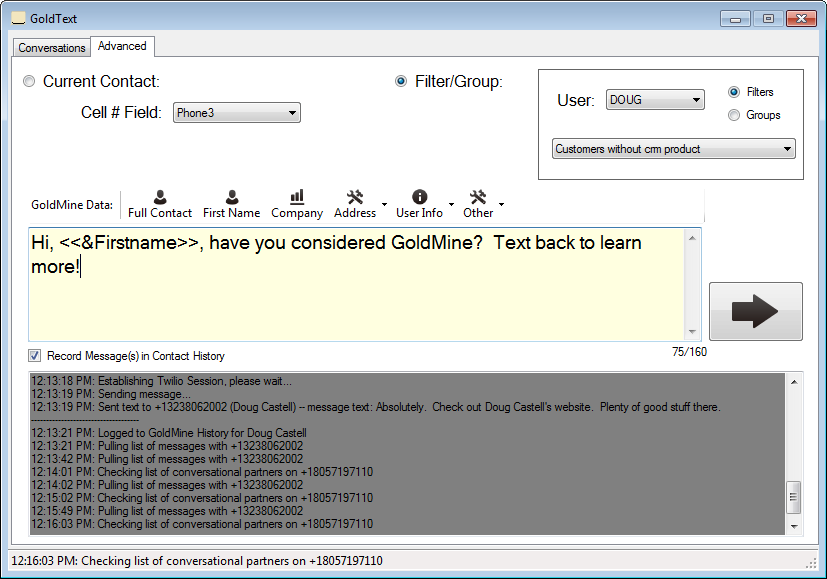Viewport: 827px width, 579px height.
Task: Click the log panel scrollbar thumb
Action: click(794, 497)
